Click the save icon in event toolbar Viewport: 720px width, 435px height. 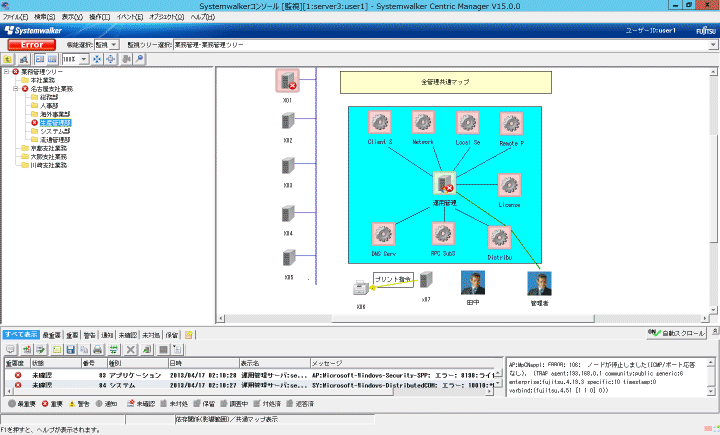(x=71, y=349)
